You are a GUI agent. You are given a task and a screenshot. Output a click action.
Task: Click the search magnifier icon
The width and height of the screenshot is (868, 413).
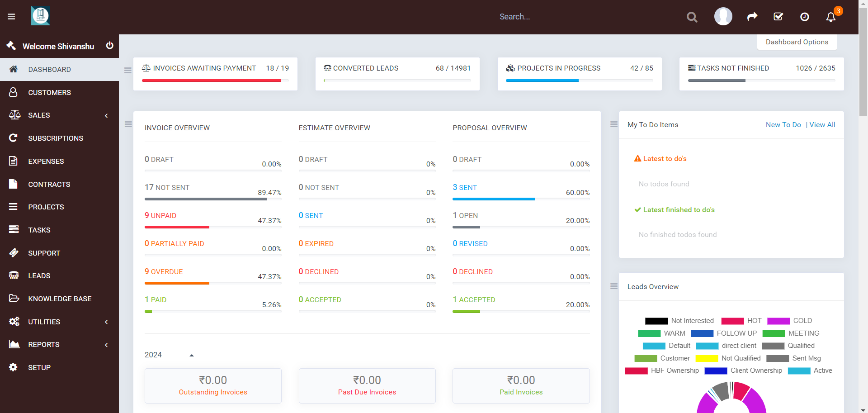pyautogui.click(x=692, y=17)
